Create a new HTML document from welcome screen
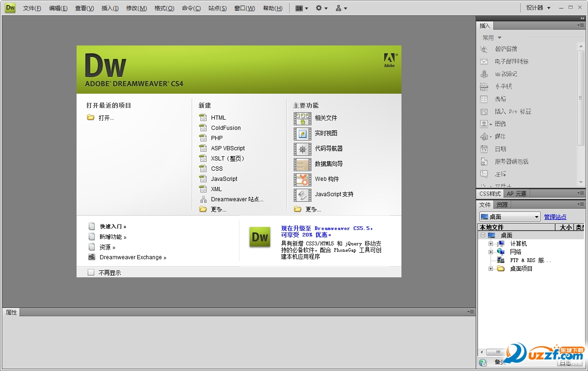This screenshot has height=371, width=588. pos(219,118)
